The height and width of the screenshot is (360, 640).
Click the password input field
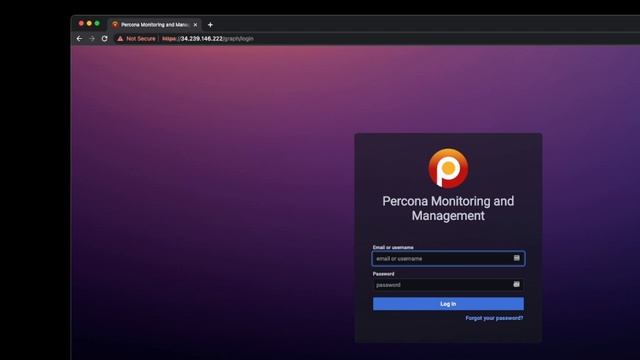(x=448, y=284)
